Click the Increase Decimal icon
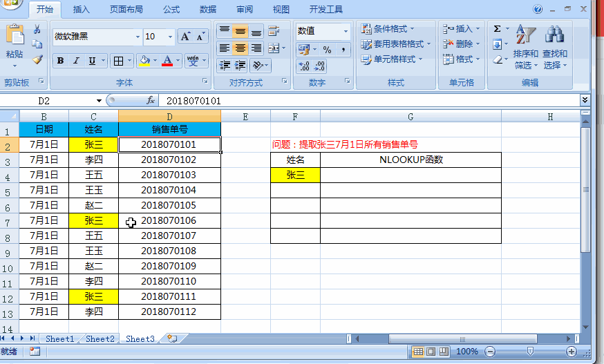Image resolution: width=604 pixels, height=364 pixels. (x=304, y=66)
